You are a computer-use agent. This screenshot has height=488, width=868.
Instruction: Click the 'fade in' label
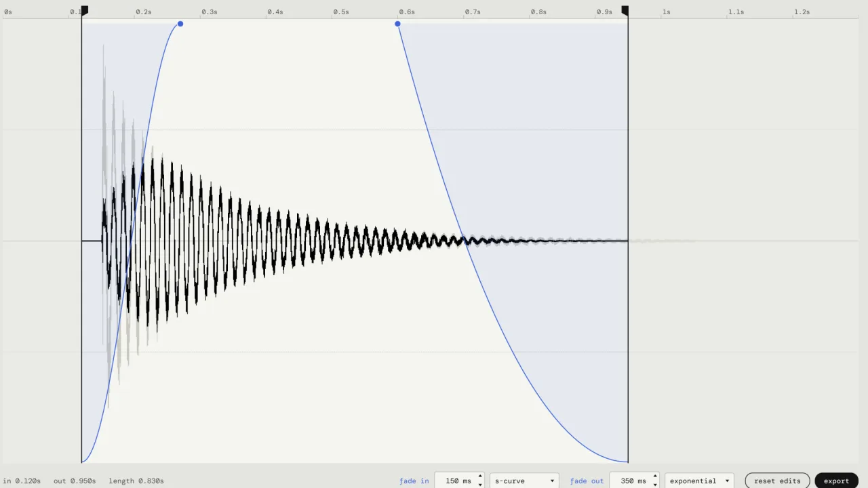pyautogui.click(x=414, y=481)
